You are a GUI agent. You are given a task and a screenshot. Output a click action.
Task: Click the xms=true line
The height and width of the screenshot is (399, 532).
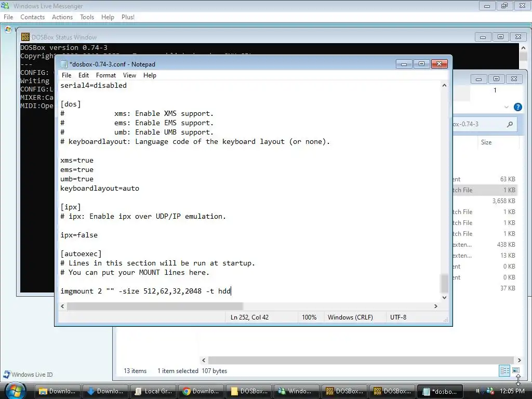pos(77,160)
